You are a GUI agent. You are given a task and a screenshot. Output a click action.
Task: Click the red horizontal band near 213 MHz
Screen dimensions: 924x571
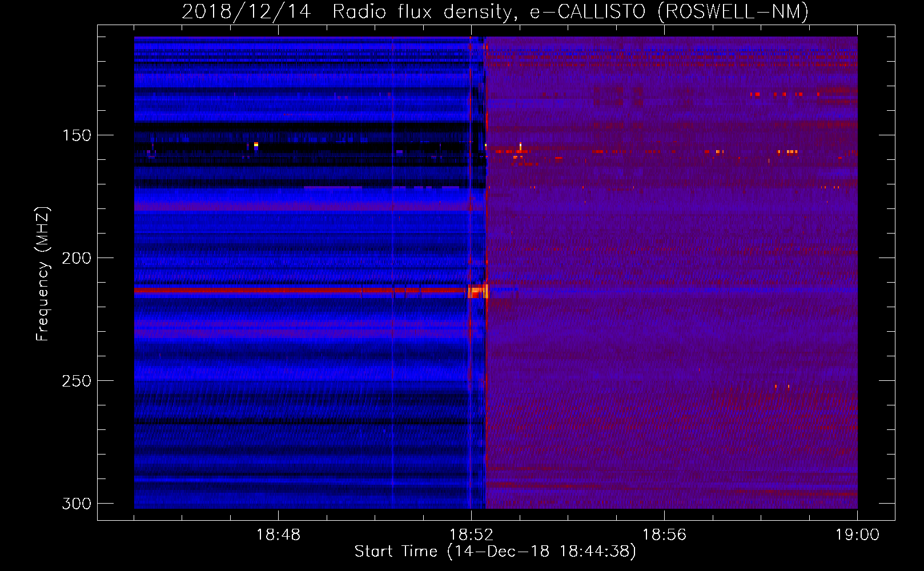coord(301,291)
